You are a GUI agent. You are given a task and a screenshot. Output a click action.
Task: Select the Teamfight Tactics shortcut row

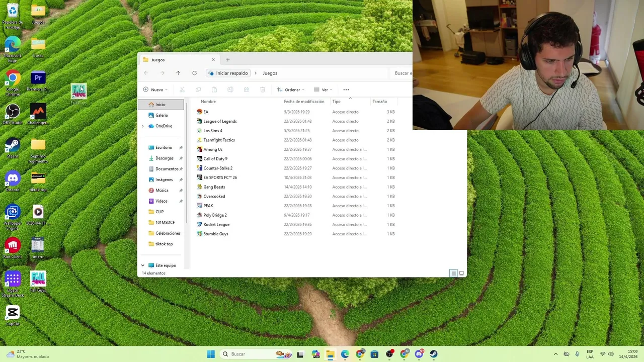297,140
